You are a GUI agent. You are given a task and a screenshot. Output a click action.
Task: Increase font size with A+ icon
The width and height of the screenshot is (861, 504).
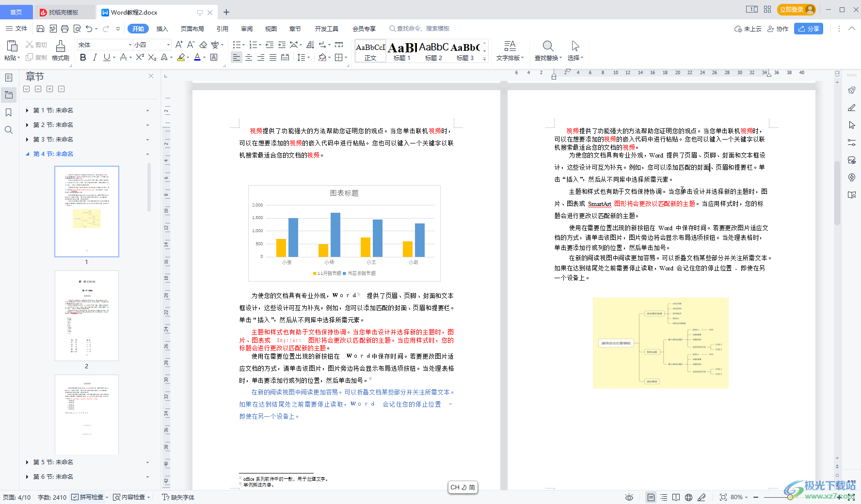click(x=179, y=45)
